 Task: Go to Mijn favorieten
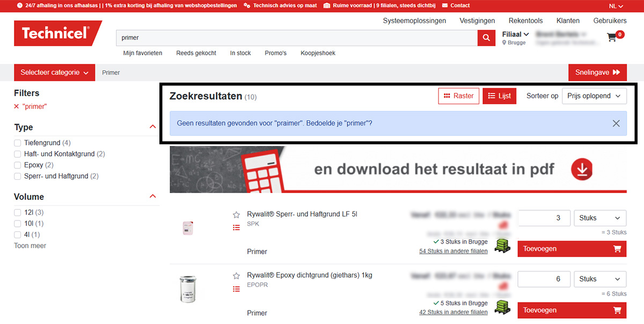143,53
